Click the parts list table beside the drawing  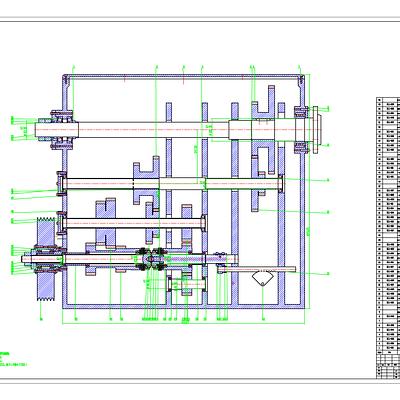pyautogui.click(x=388, y=225)
